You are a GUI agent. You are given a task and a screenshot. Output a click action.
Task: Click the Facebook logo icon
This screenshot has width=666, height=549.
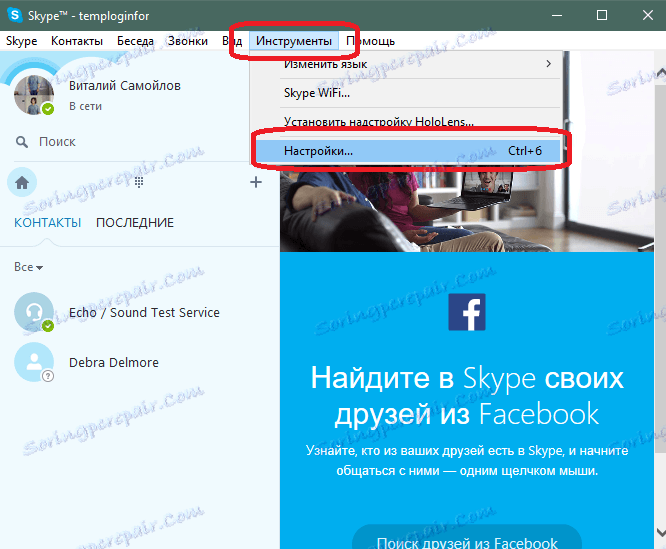click(x=467, y=312)
